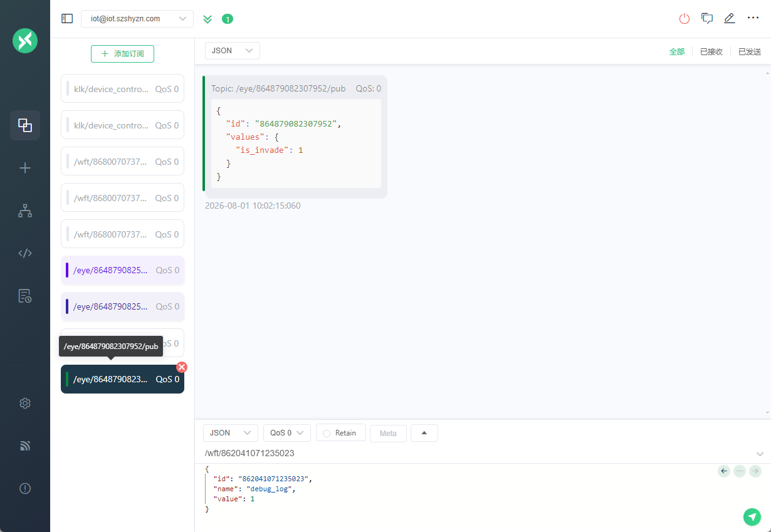771x532 pixels.
Task: Go to next sent payload arrow
Action: tap(755, 471)
